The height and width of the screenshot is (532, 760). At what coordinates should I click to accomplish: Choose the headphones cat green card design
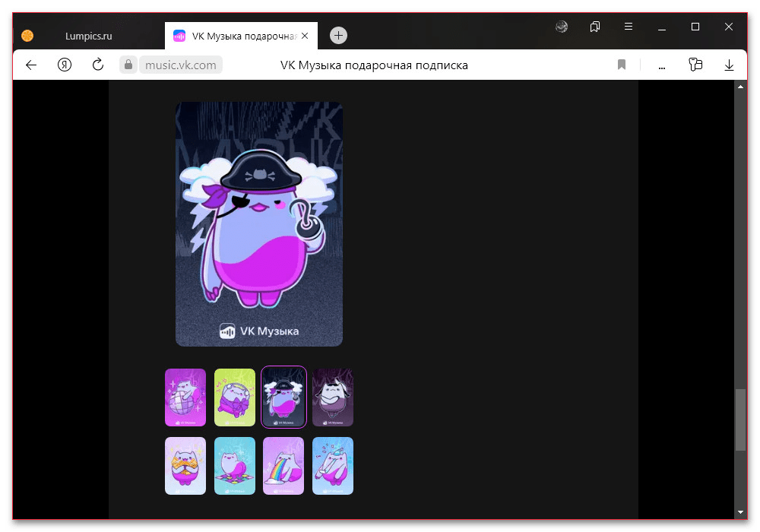click(x=235, y=397)
